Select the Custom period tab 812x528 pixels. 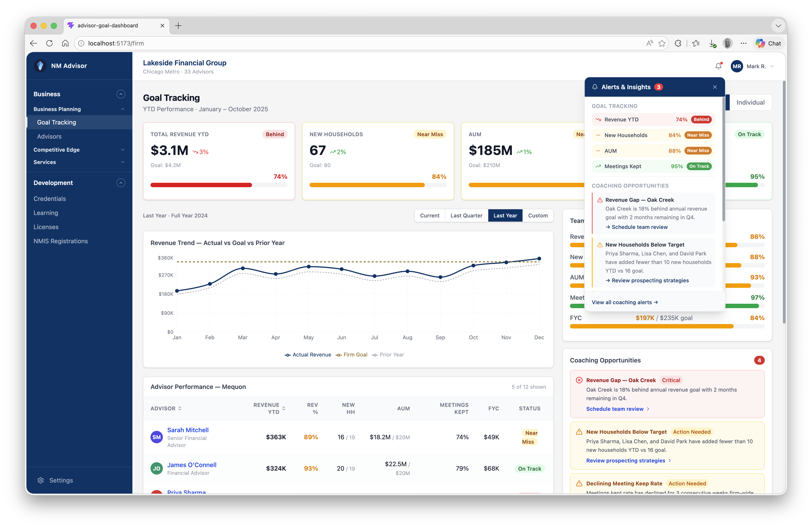point(538,216)
